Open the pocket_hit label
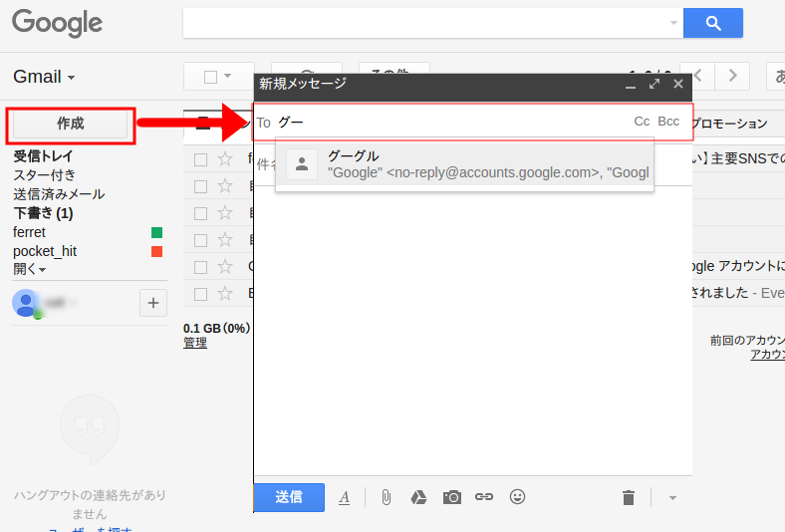Screen dimensions: 785x532 [45, 251]
